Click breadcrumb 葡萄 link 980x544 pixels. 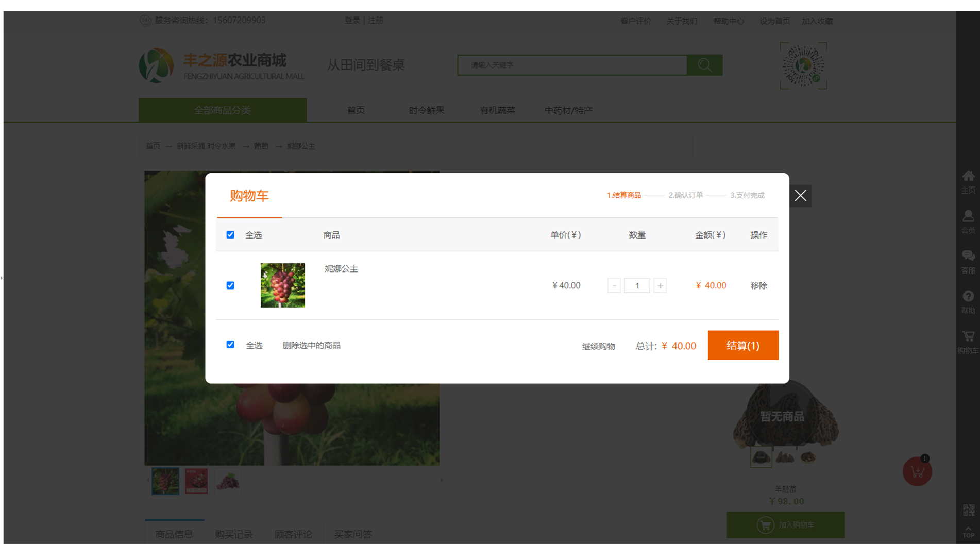click(x=261, y=146)
